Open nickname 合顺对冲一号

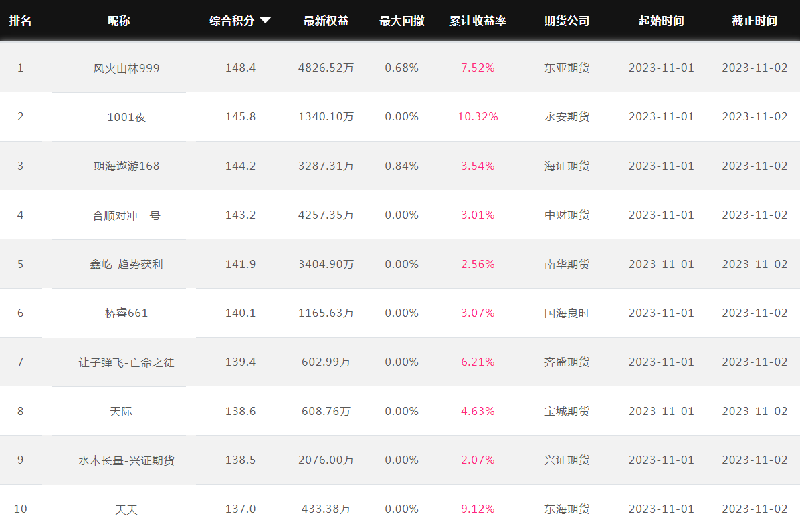pyautogui.click(x=126, y=215)
